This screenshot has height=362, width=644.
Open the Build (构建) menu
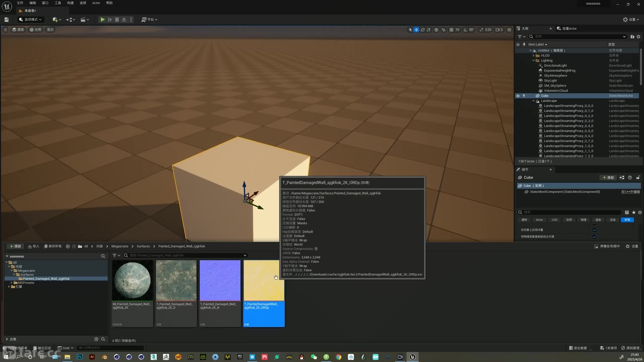pos(70,3)
